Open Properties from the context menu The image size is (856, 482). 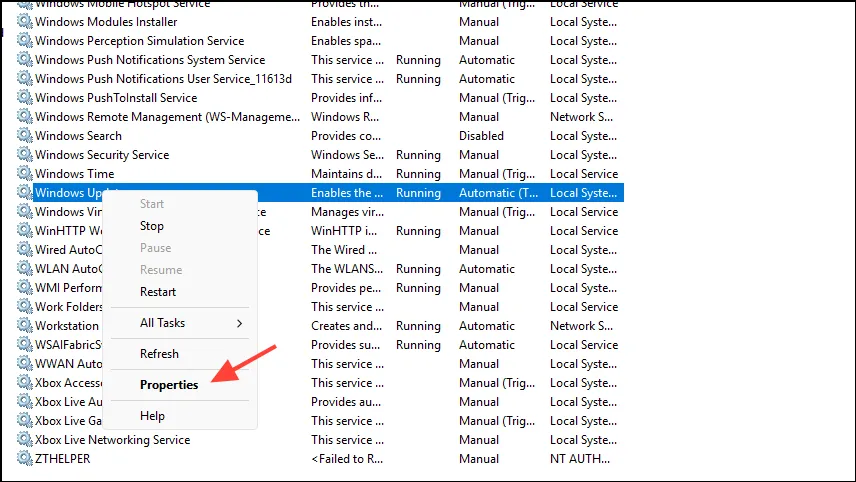(169, 385)
